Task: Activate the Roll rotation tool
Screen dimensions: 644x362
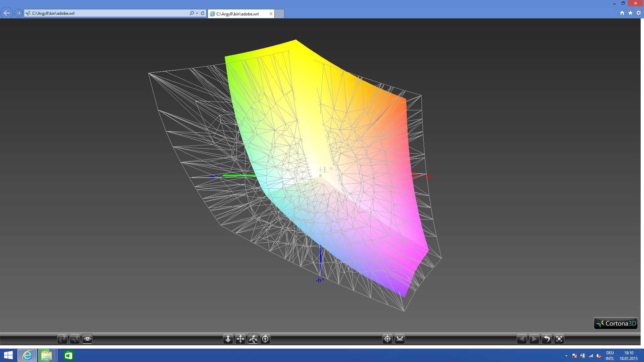Action: [x=265, y=339]
